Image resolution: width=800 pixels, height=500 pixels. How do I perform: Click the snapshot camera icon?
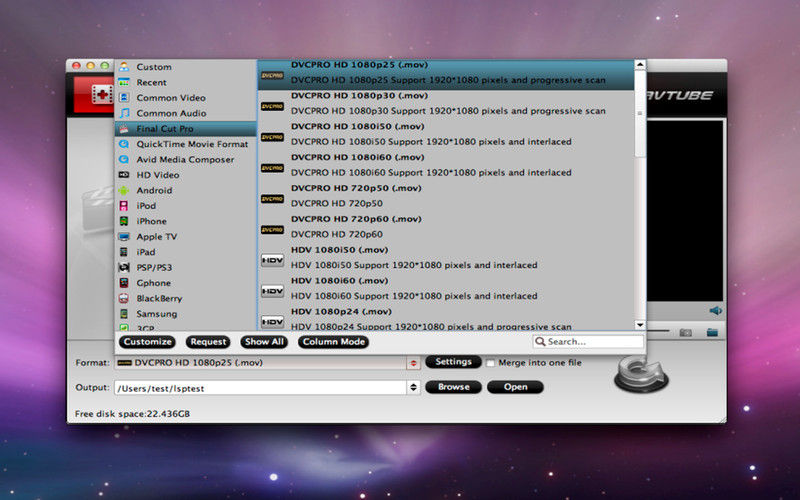(x=686, y=333)
